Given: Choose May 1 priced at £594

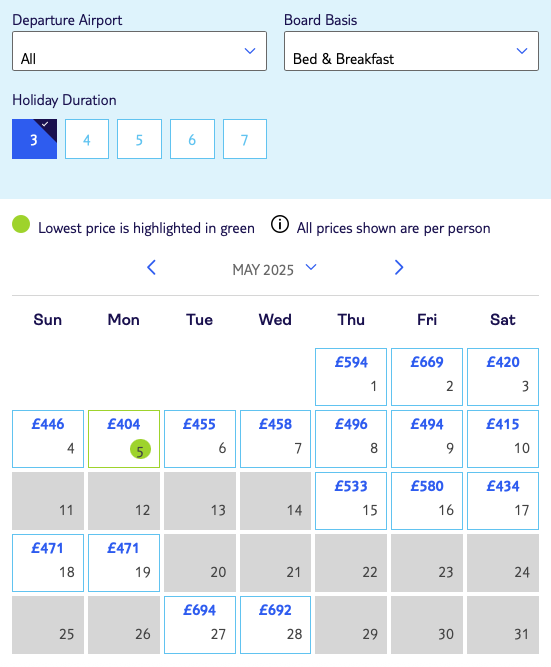Looking at the screenshot, I should tap(351, 377).
